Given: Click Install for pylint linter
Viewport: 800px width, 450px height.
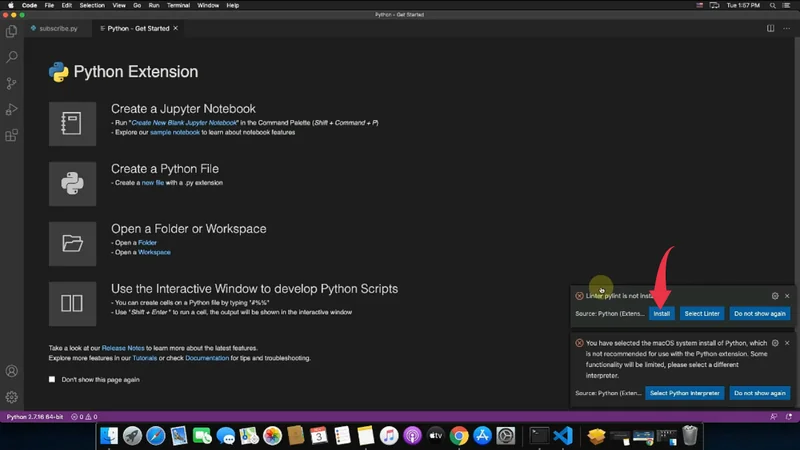Looking at the screenshot, I should tap(661, 314).
